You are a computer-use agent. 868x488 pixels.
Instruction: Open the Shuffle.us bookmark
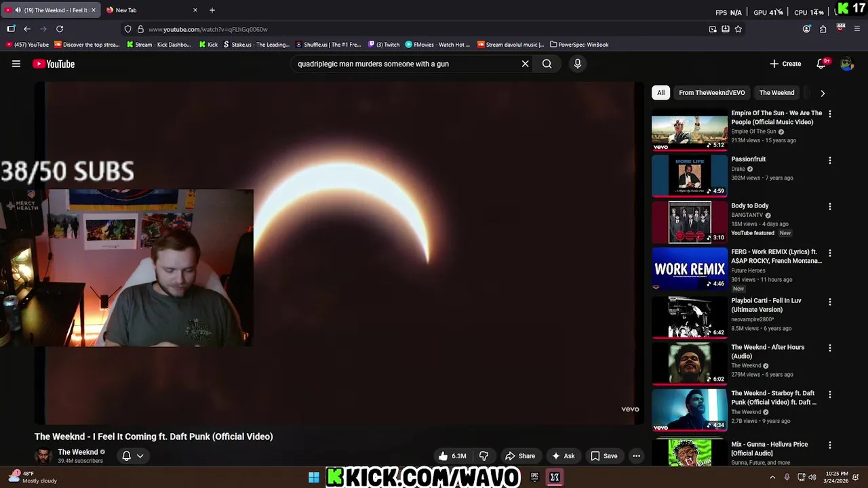pyautogui.click(x=329, y=45)
